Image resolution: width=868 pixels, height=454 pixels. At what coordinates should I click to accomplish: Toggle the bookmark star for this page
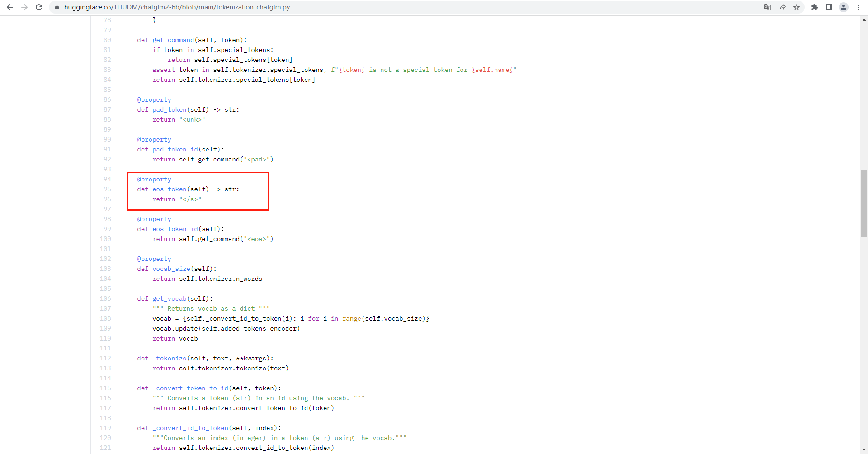point(797,7)
